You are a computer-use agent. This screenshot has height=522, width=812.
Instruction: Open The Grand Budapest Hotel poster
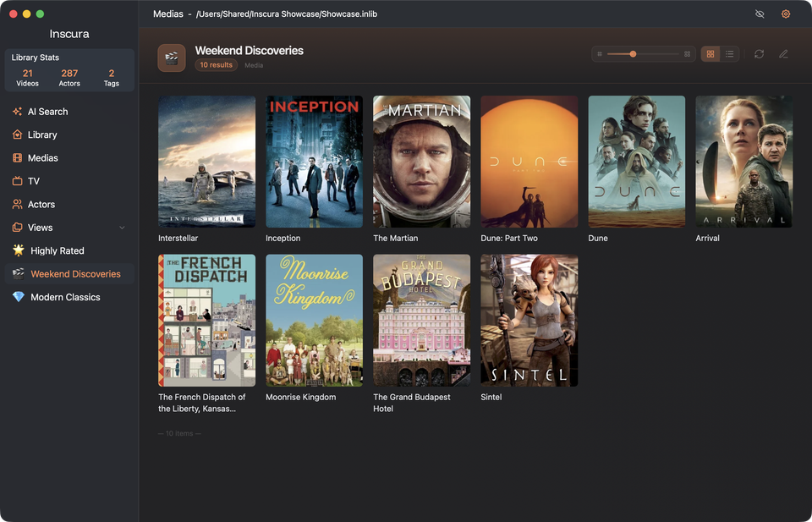point(421,321)
